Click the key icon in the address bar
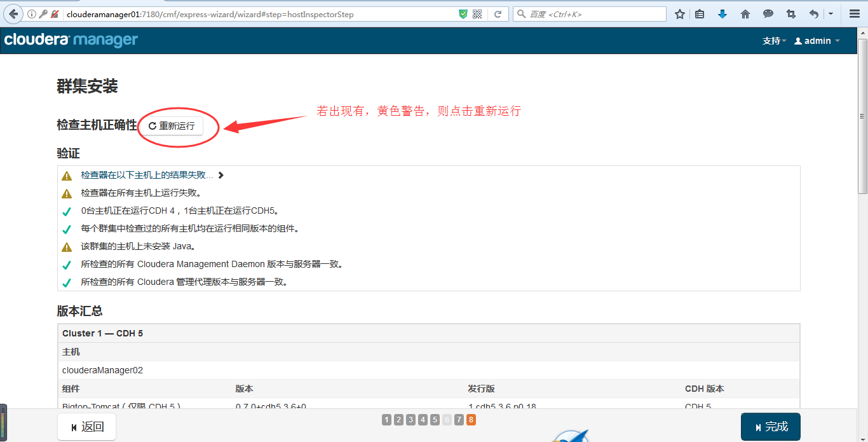868x442 pixels. [43, 14]
